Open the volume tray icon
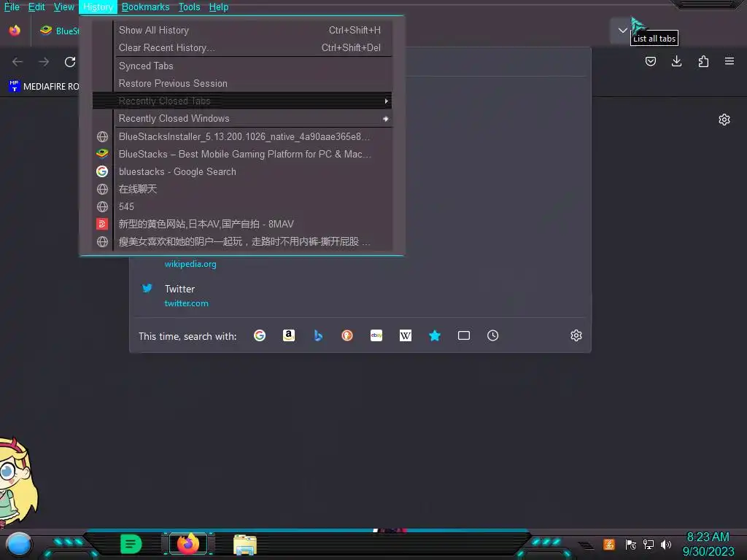The width and height of the screenshot is (747, 560). (x=666, y=544)
